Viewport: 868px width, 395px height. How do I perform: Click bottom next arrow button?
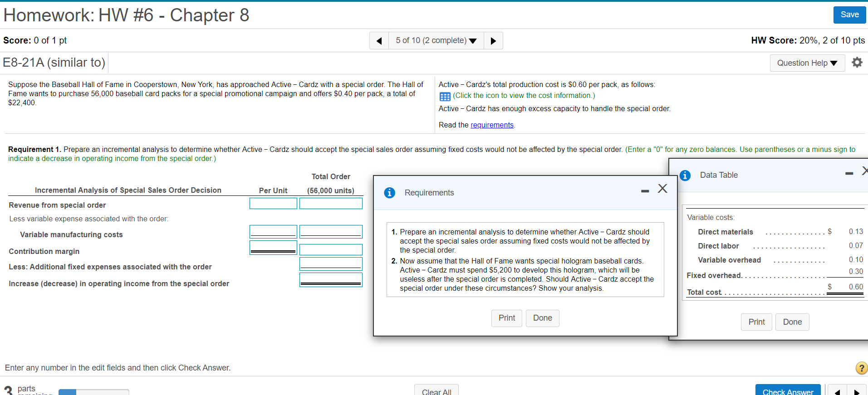coord(857,390)
